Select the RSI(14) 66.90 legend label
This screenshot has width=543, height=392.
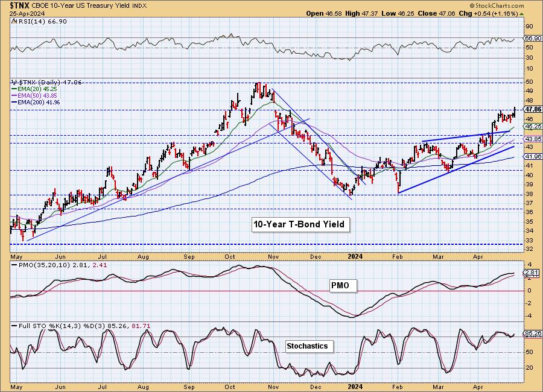pos(42,21)
